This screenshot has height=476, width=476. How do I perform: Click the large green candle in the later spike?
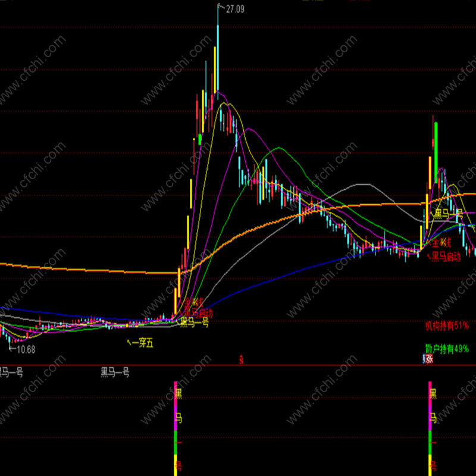(x=436, y=152)
